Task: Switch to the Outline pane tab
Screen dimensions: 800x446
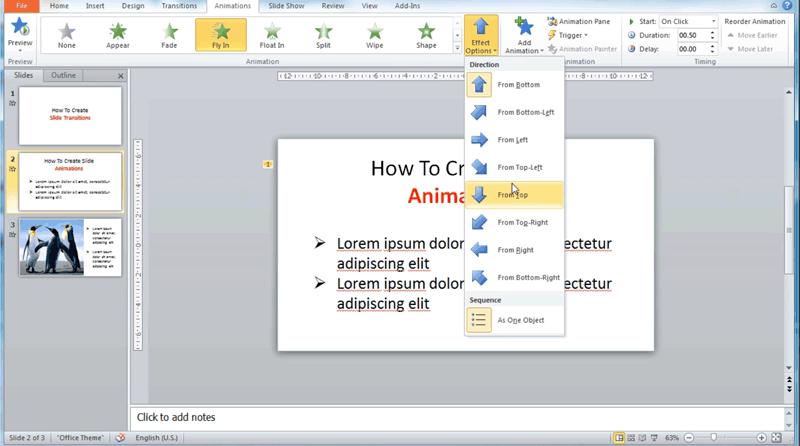Action: click(63, 76)
